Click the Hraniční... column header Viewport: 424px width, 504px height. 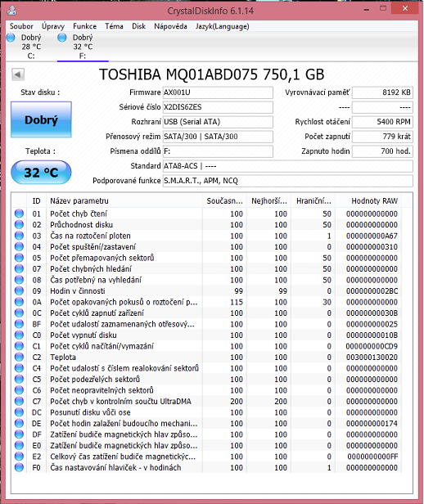(x=313, y=201)
